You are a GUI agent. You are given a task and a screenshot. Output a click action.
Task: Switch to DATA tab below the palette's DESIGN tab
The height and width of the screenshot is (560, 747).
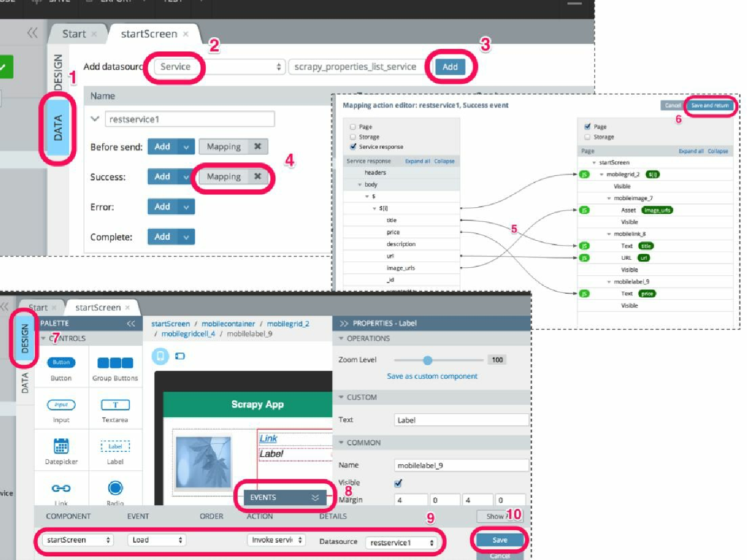tap(24, 383)
